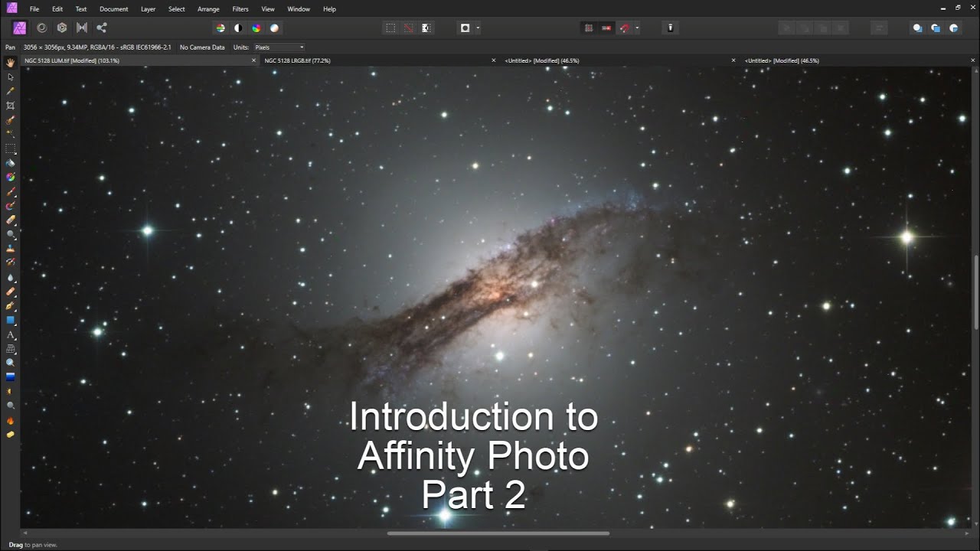The height and width of the screenshot is (551, 980).
Task: Select the Artistic Text tool
Action: point(11,334)
